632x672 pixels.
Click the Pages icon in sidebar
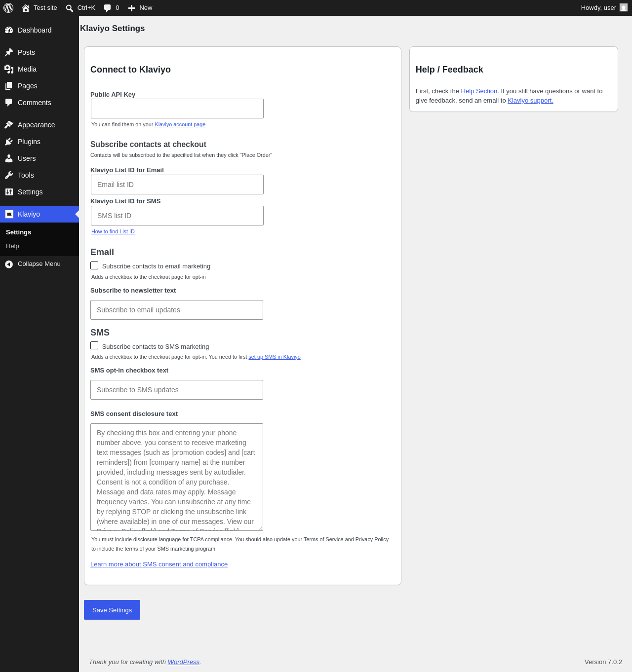tap(9, 86)
